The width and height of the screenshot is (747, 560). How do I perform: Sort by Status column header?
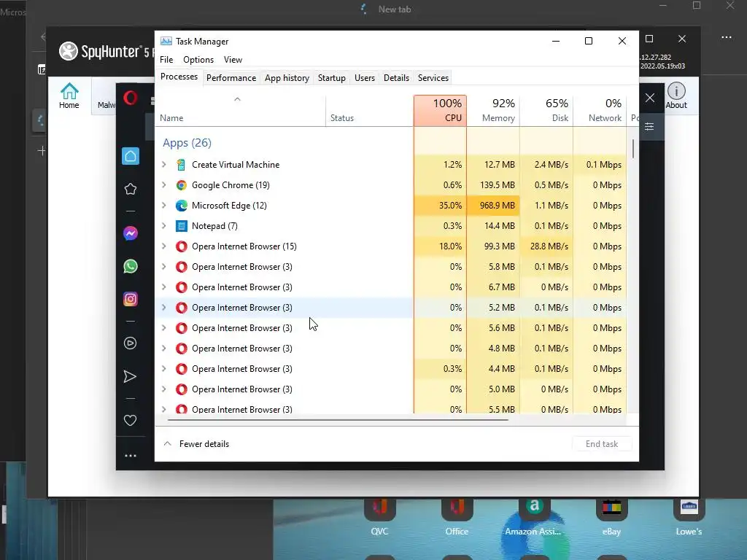[x=370, y=111]
